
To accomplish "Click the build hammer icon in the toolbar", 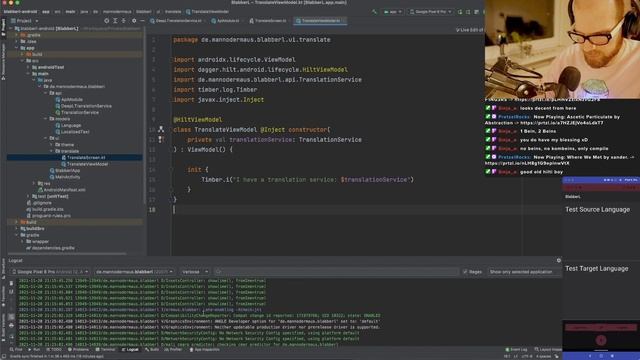I will (x=375, y=12).
